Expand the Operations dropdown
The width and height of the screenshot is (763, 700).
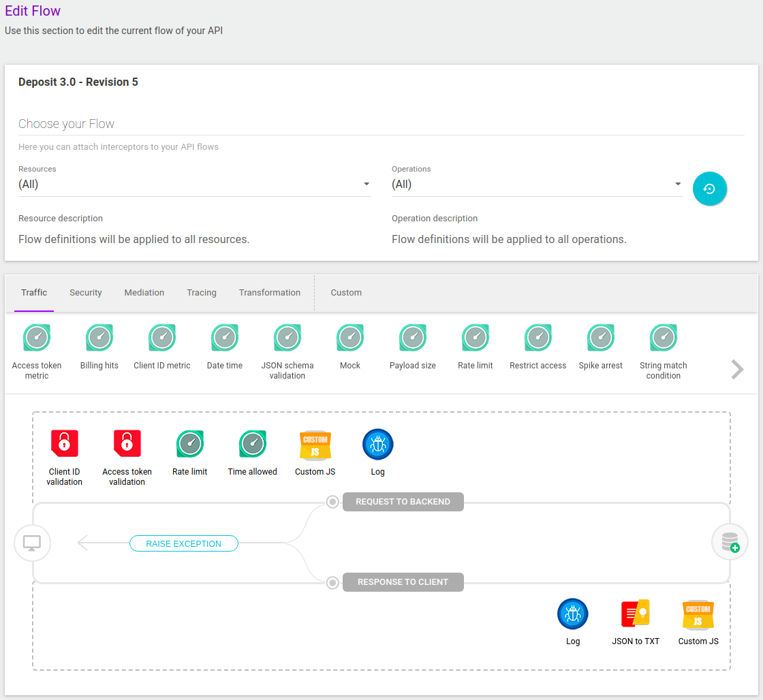(x=536, y=185)
